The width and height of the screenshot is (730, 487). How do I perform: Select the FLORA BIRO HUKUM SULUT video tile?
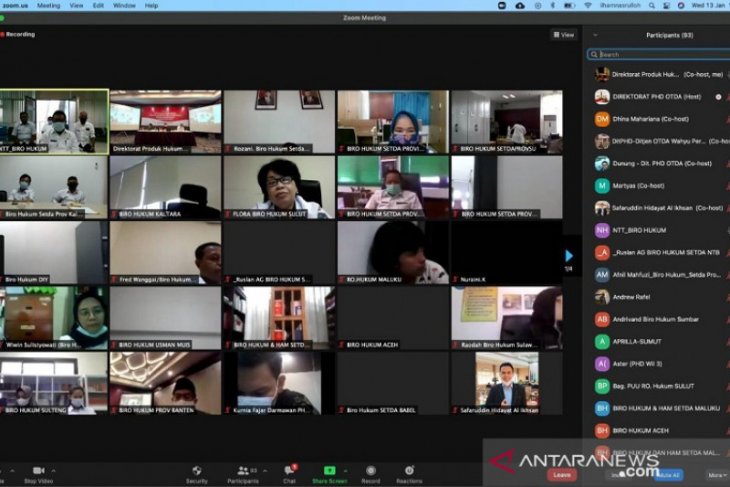(x=279, y=187)
